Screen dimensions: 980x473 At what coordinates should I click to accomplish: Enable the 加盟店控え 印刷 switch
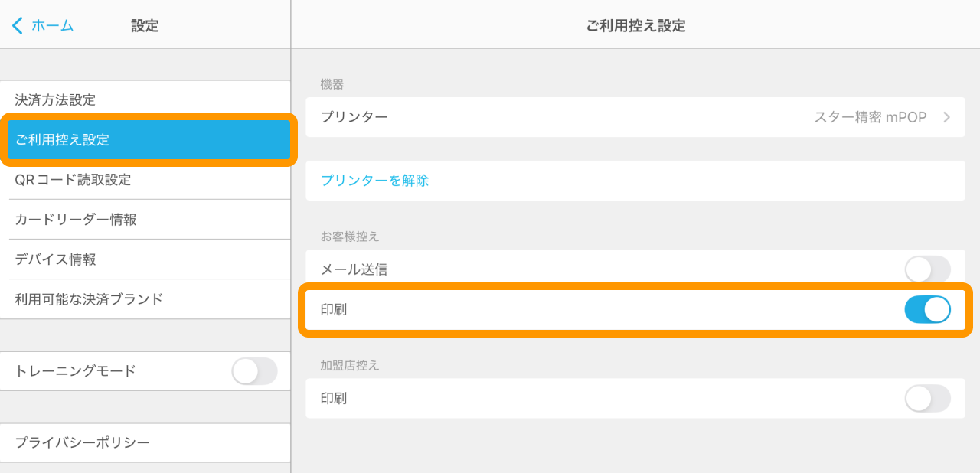(x=927, y=399)
